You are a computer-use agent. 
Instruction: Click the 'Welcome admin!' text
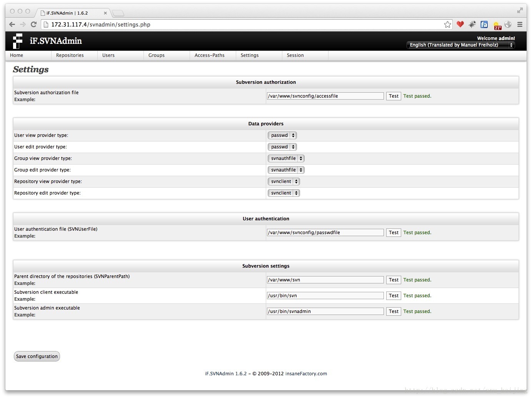496,38
